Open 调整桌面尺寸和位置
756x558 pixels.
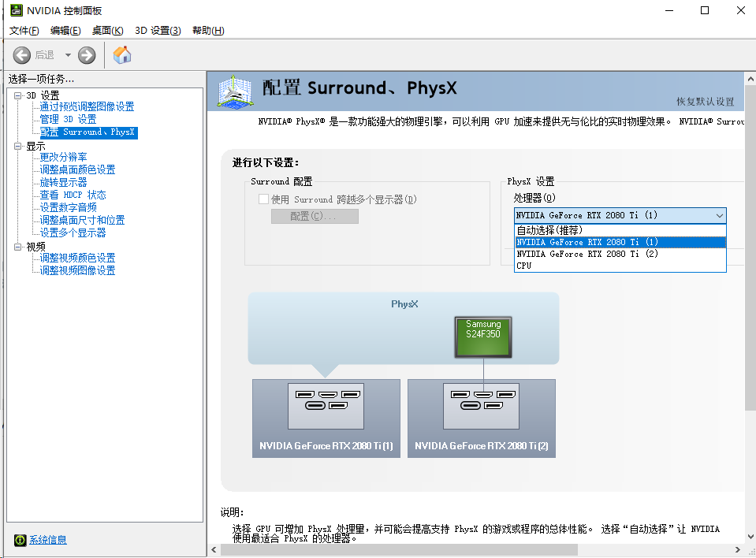tap(82, 220)
